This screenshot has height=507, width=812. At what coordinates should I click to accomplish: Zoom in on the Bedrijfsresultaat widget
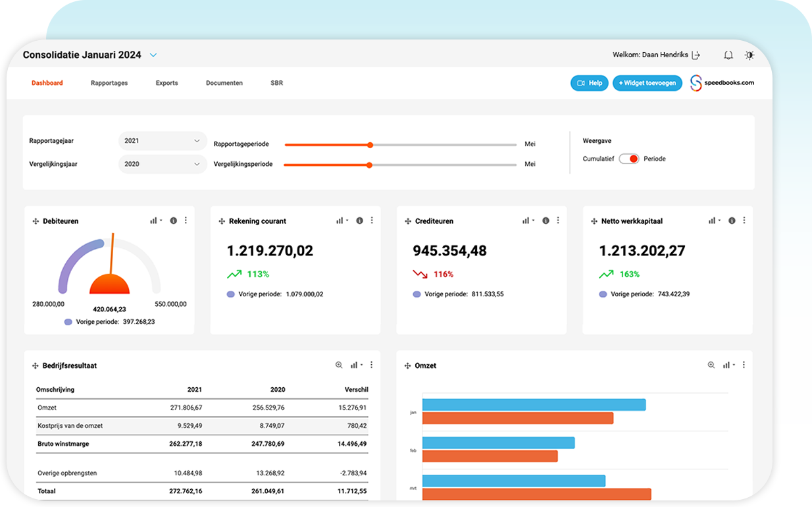pyautogui.click(x=339, y=365)
